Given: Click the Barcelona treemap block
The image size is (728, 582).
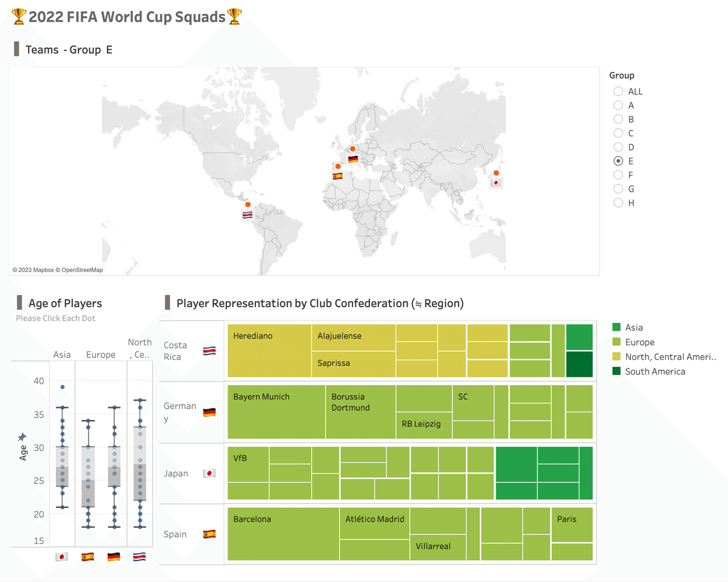Looking at the screenshot, I should click(x=283, y=533).
